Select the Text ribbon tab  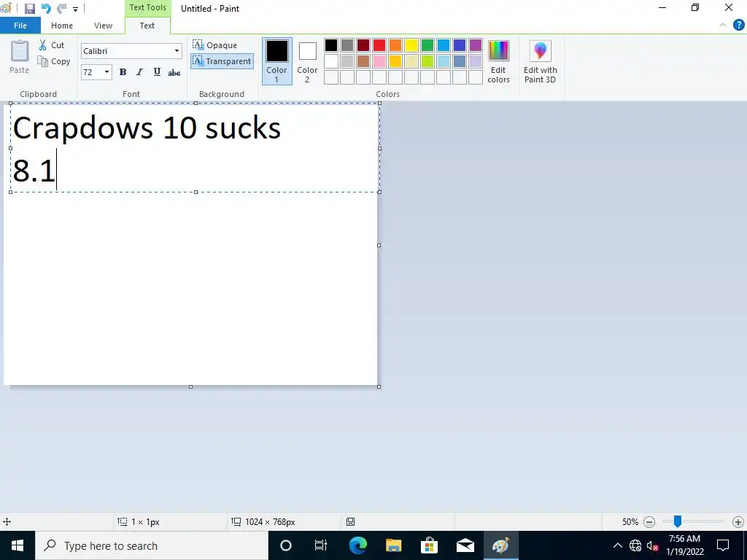pos(147,26)
